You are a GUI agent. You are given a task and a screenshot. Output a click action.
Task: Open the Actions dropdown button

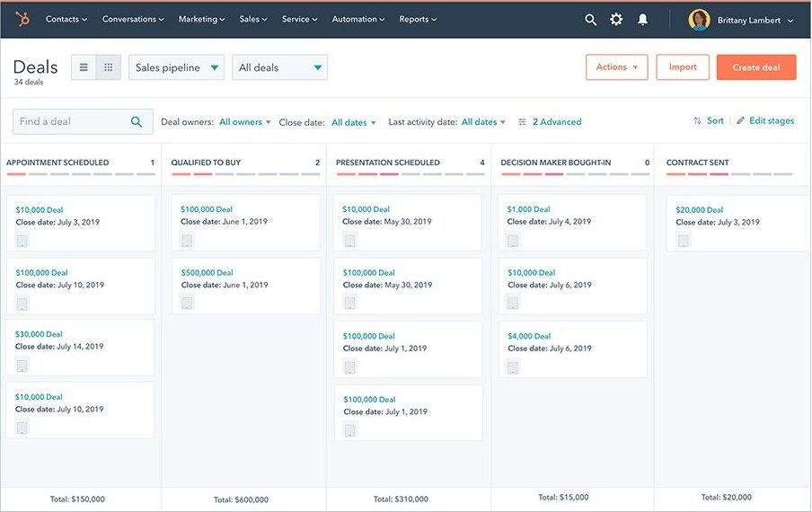click(x=617, y=67)
